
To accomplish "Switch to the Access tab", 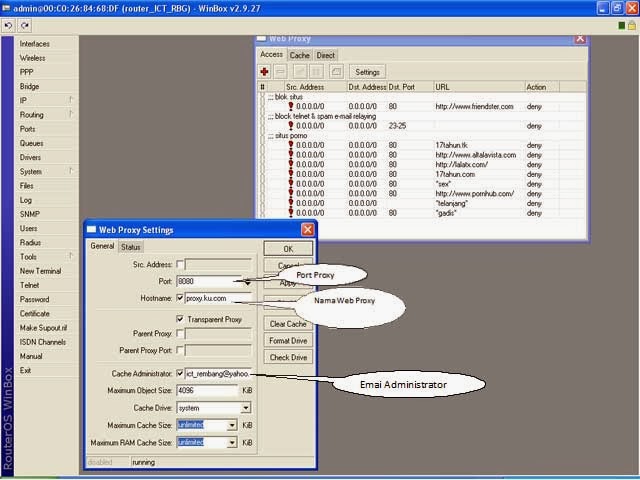I will pos(271,54).
